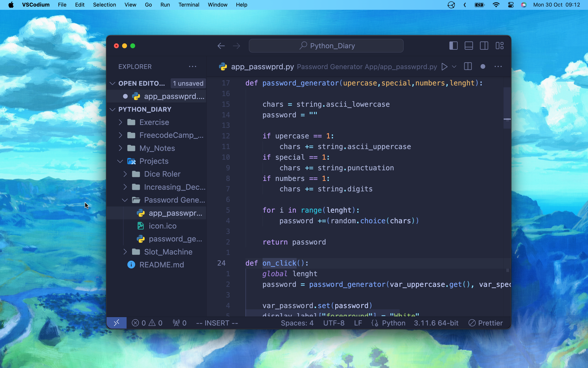The width and height of the screenshot is (588, 368).
Task: Click the 1 unsaved badge
Action: pos(188,83)
